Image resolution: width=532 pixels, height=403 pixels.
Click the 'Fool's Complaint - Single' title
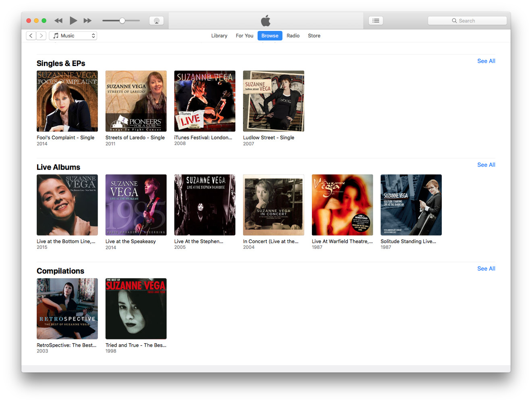tap(66, 138)
